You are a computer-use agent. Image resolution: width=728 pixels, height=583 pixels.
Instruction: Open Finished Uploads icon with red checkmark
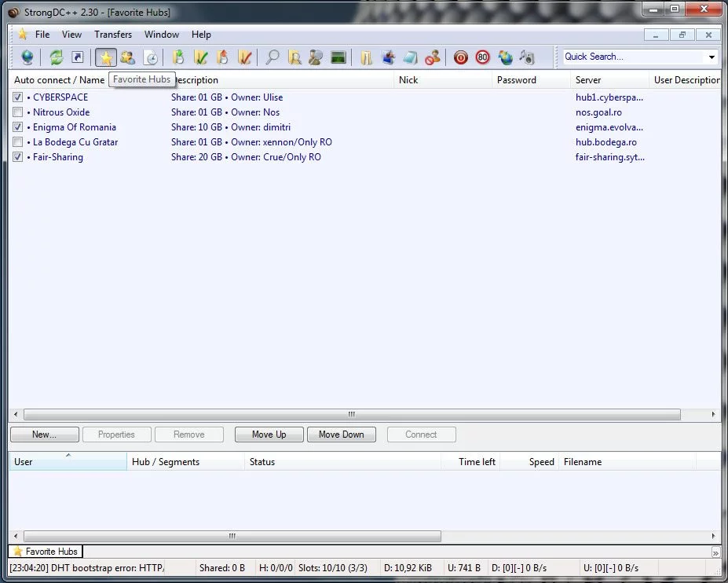245,57
